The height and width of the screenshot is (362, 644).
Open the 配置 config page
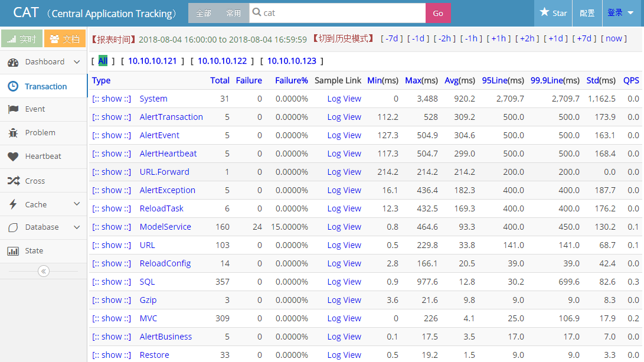click(587, 13)
